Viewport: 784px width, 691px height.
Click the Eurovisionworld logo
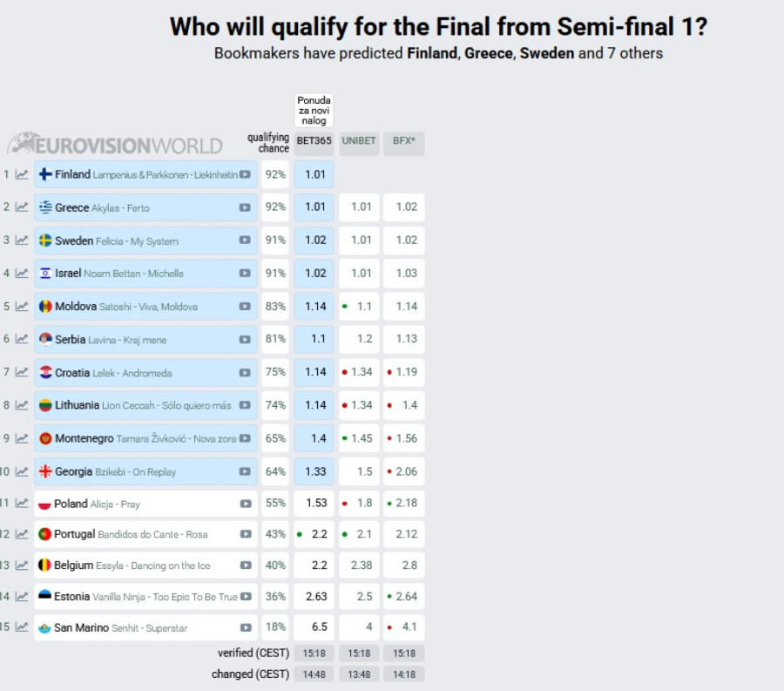point(115,145)
